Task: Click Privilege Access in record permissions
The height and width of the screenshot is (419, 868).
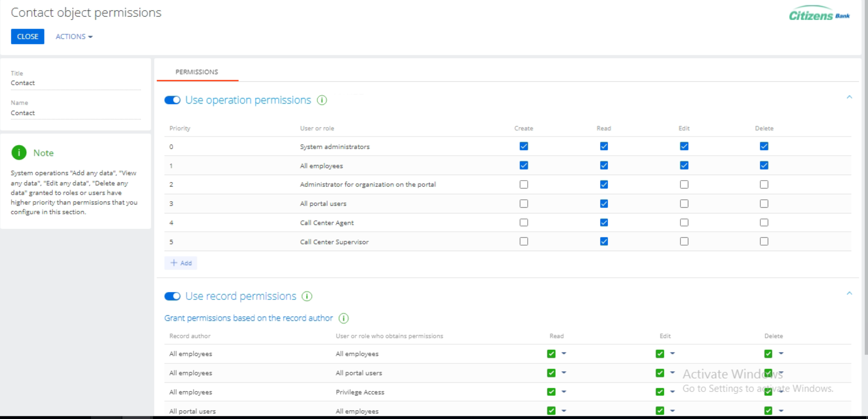Action: coord(360,392)
